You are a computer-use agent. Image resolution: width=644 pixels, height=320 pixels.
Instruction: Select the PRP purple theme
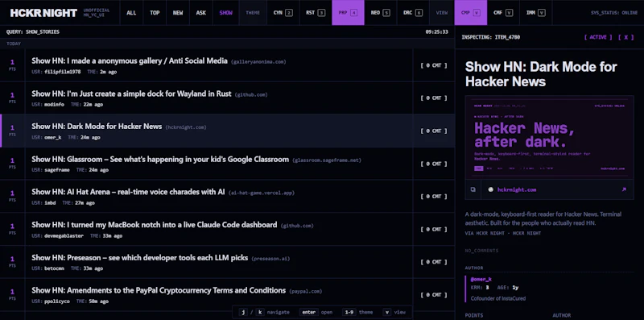(x=348, y=13)
